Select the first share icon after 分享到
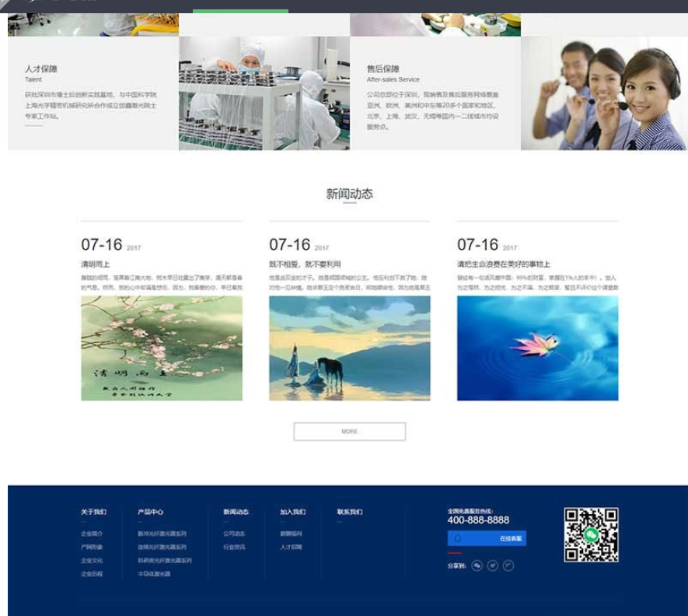Screen dimensions: 688x616 point(477,565)
